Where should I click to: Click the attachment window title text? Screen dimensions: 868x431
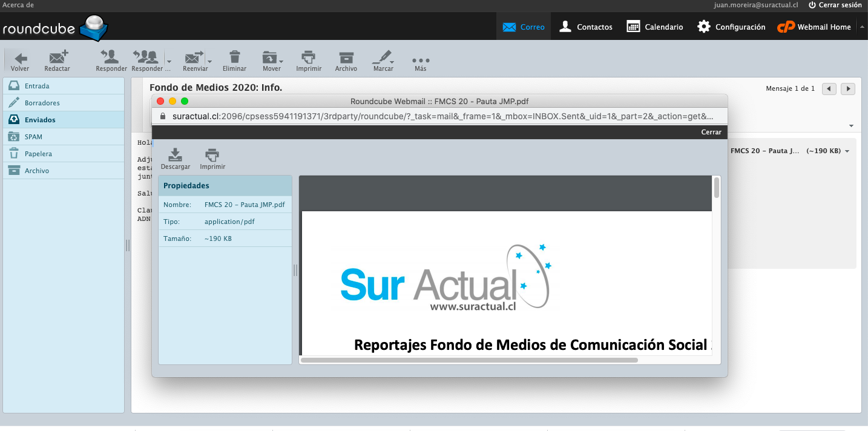tap(439, 101)
